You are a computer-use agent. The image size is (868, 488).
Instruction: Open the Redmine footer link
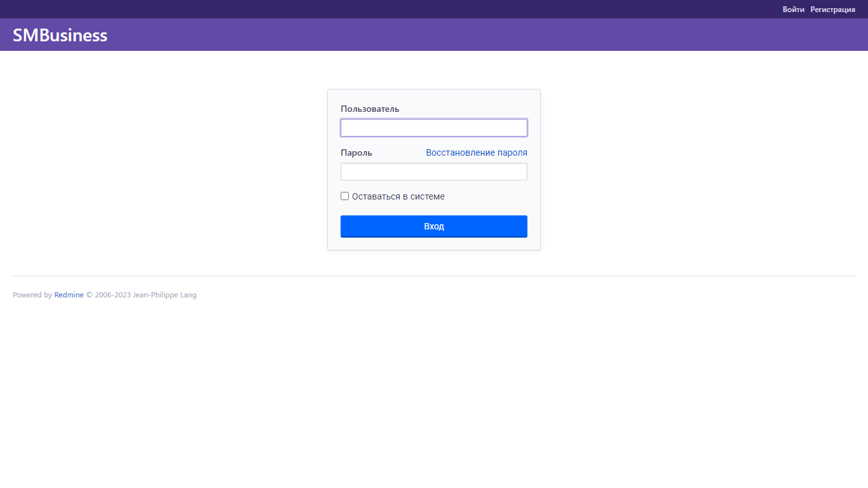[69, 295]
